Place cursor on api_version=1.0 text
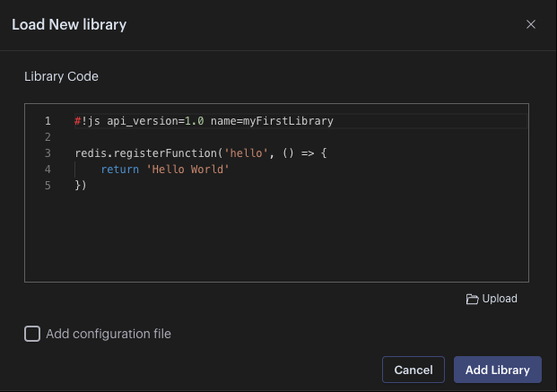Screen dimensions: 557x392 [155, 121]
